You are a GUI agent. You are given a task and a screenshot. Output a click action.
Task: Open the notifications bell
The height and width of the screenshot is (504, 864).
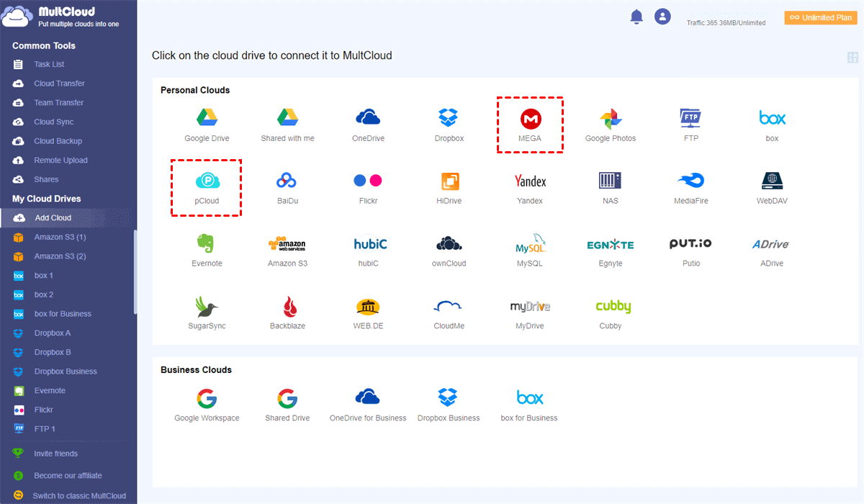coord(636,17)
